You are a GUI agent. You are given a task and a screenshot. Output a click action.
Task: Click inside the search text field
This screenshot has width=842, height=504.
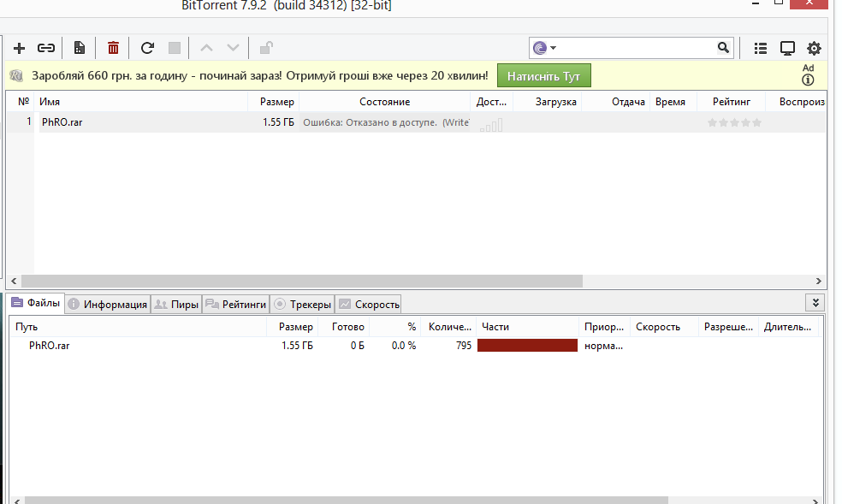point(637,48)
